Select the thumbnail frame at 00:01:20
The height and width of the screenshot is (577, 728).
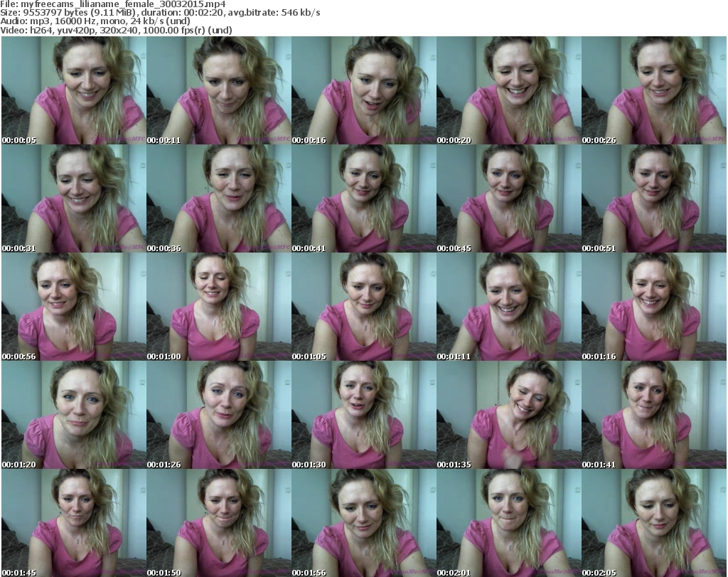pyautogui.click(x=74, y=414)
